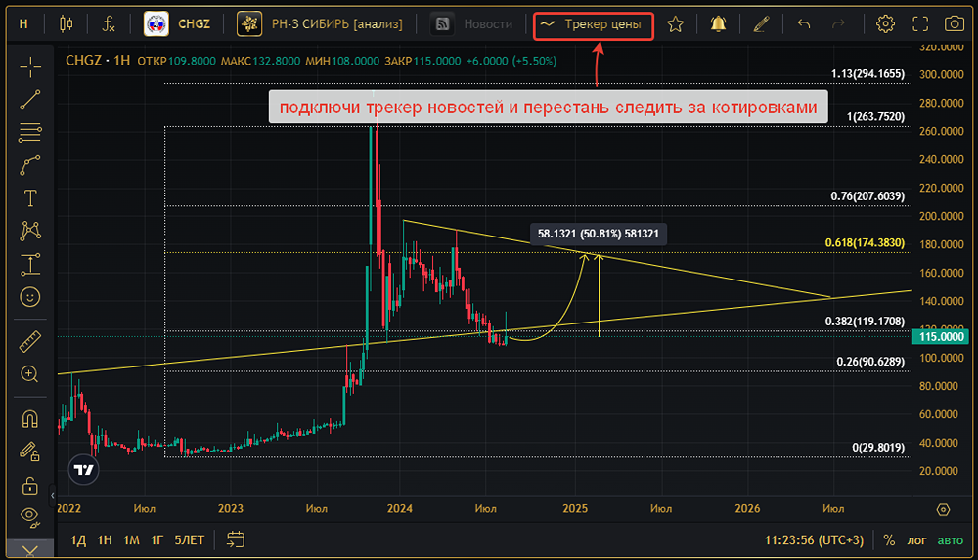Viewport: 978px width, 560px height.
Task: Click the 0.26(90.6289) level label
Action: coord(870,361)
